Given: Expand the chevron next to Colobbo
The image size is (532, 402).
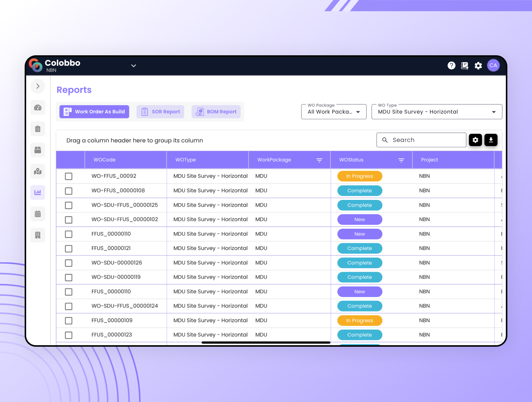Looking at the screenshot, I should click(134, 66).
